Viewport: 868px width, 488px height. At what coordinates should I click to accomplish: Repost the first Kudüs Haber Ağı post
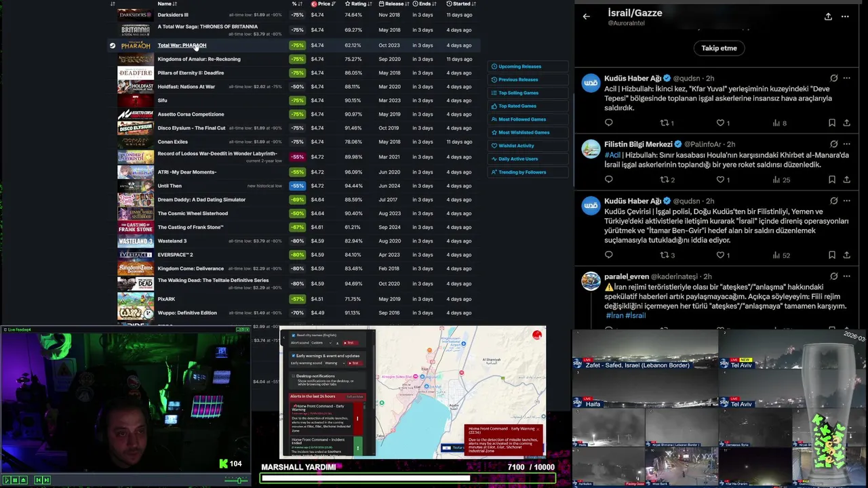click(x=667, y=123)
